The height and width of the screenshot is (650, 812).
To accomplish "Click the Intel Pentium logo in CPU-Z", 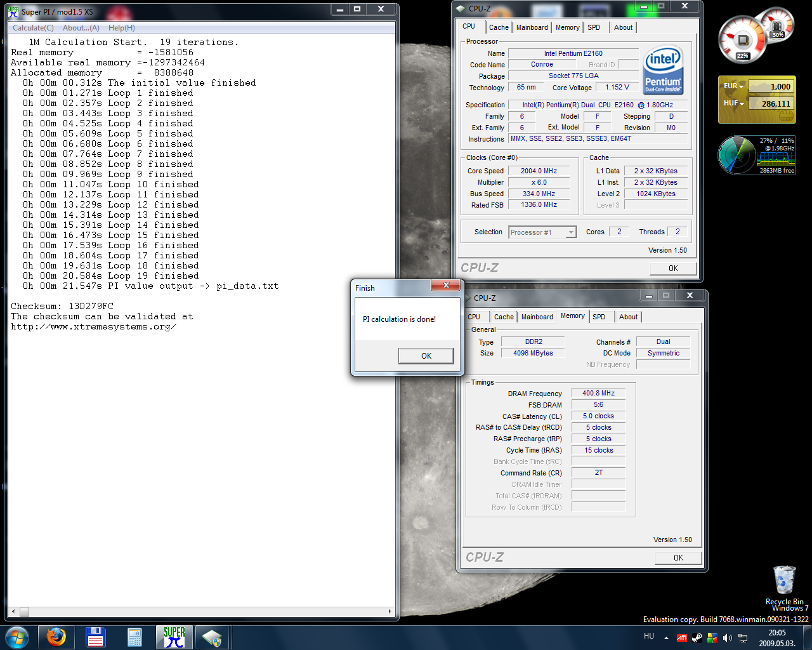I will [663, 70].
